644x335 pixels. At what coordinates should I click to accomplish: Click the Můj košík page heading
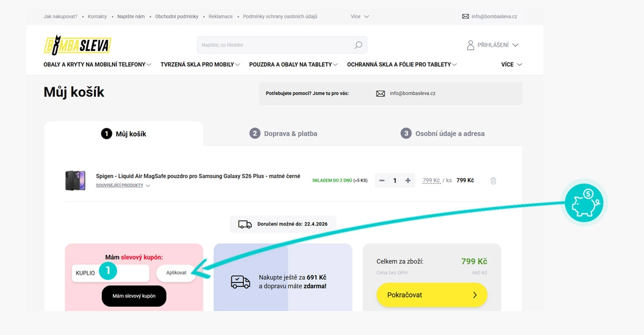click(x=74, y=93)
